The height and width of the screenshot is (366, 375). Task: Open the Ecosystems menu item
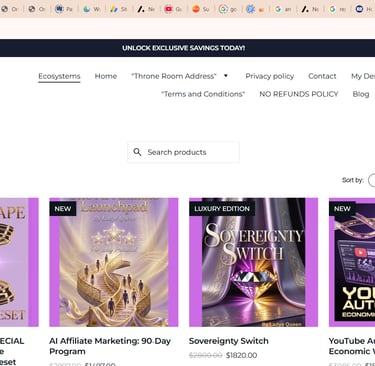59,76
